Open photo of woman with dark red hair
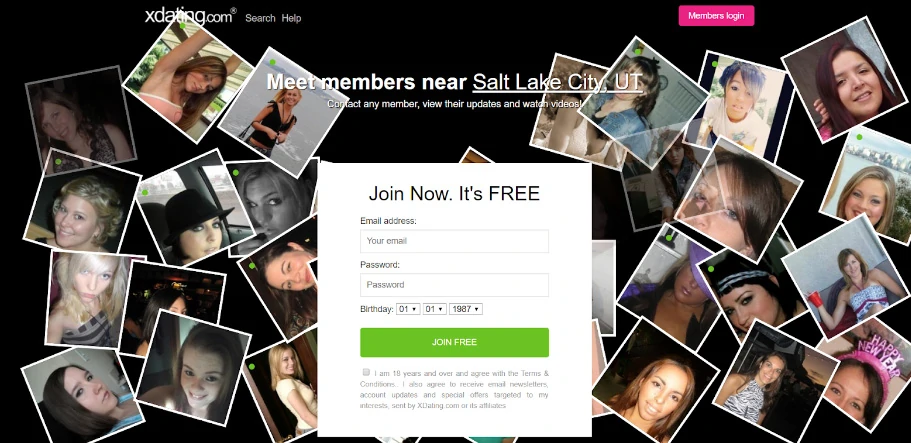 tap(847, 81)
